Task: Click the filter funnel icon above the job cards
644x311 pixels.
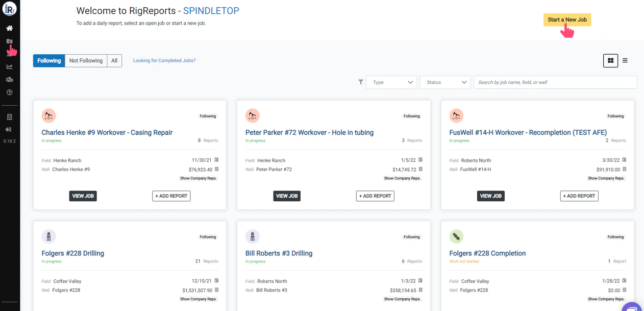Action: [361, 82]
